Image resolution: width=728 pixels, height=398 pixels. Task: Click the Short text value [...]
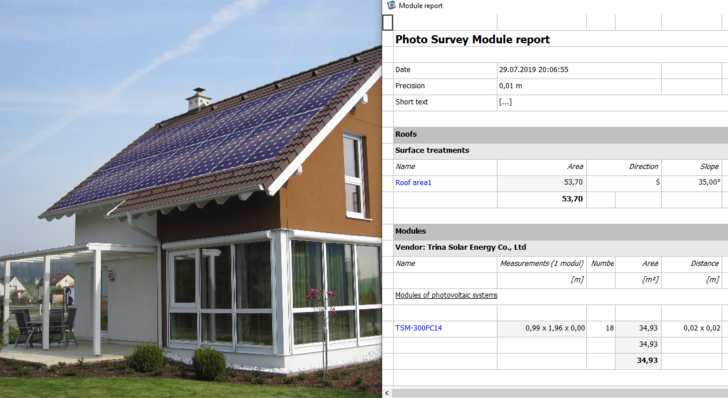pyautogui.click(x=505, y=102)
